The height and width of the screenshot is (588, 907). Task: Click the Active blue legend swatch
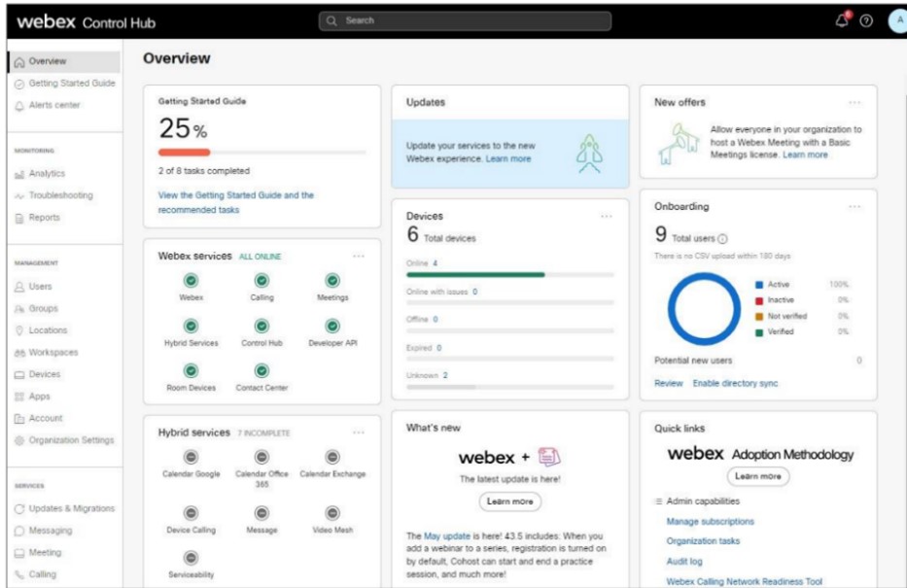(x=759, y=285)
